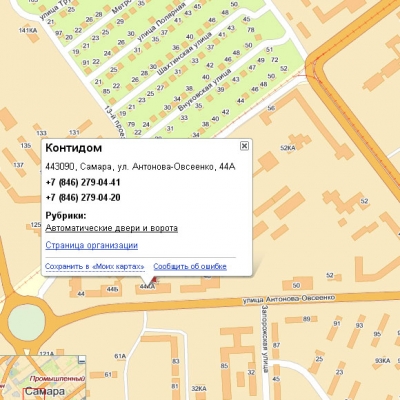Click house number 72 near Внуковская

(275, 60)
